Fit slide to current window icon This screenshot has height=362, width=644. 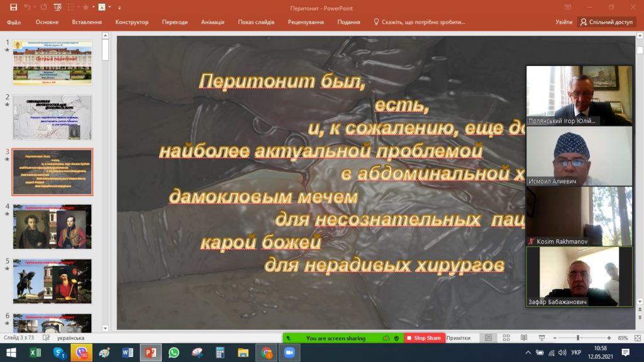(x=635, y=338)
